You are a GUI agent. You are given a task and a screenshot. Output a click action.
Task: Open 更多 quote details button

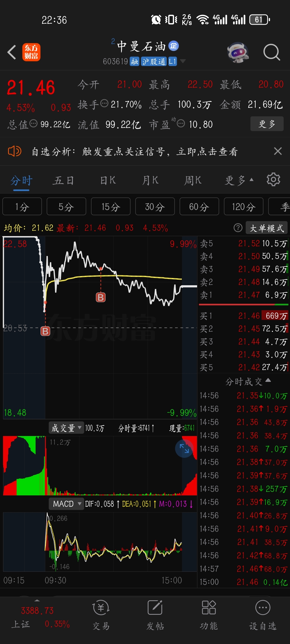[x=267, y=124]
